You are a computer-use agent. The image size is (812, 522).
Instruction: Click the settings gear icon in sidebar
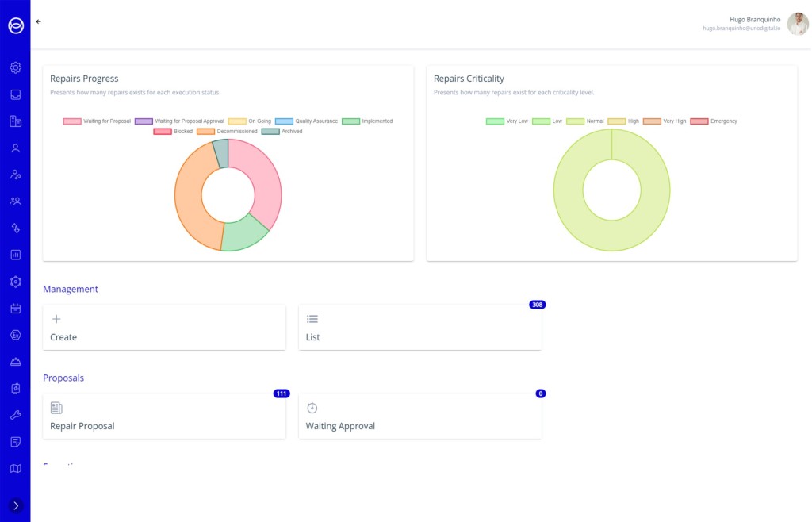pos(15,67)
